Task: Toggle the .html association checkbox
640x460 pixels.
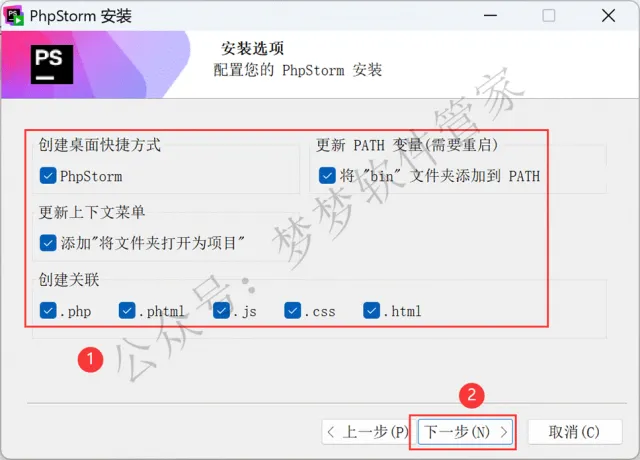Action: click(371, 311)
